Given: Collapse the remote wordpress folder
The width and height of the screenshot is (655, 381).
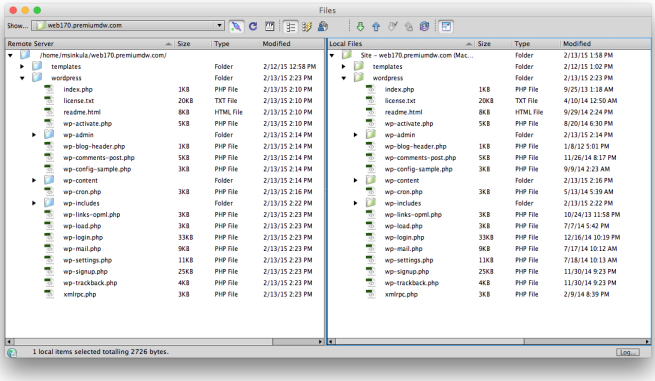Looking at the screenshot, I should [22, 78].
